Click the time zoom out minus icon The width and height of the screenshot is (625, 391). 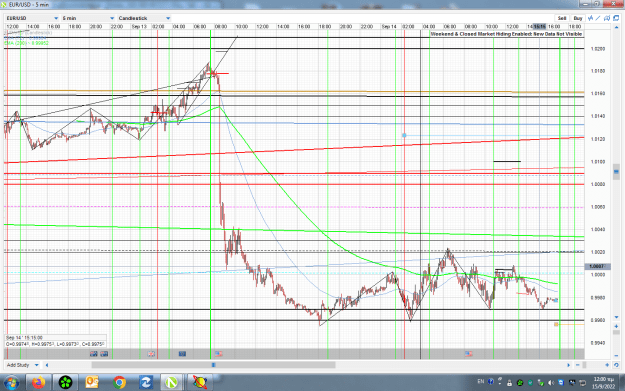coord(578,365)
